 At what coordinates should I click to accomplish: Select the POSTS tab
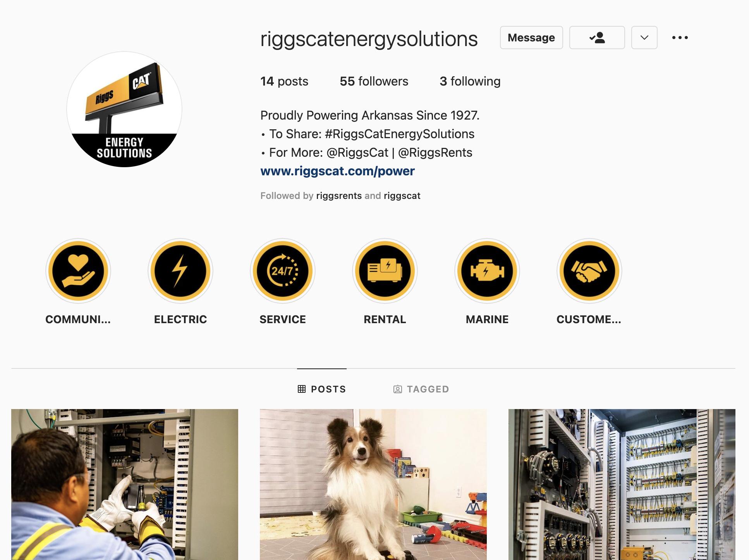(x=322, y=389)
